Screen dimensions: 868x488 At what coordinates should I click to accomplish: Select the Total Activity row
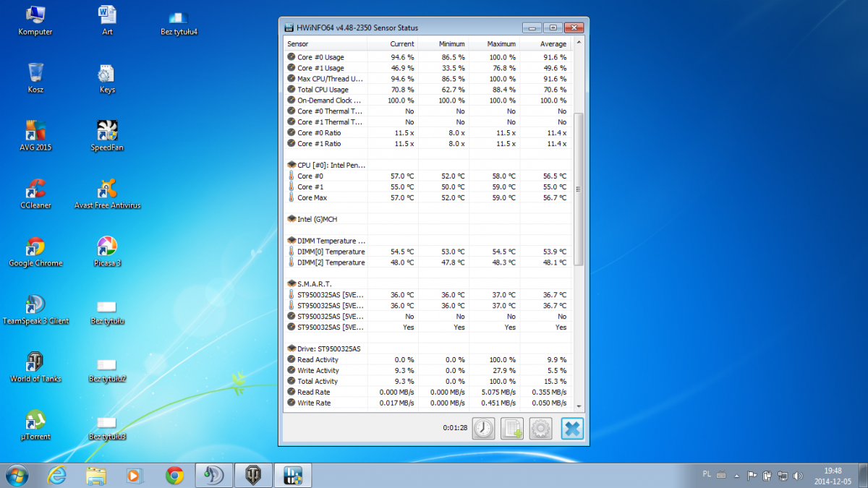(427, 381)
